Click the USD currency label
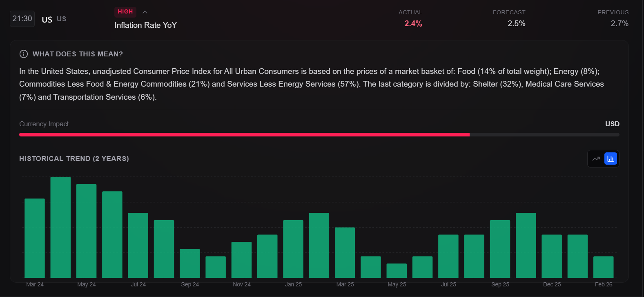Image resolution: width=644 pixels, height=297 pixels. [x=612, y=124]
